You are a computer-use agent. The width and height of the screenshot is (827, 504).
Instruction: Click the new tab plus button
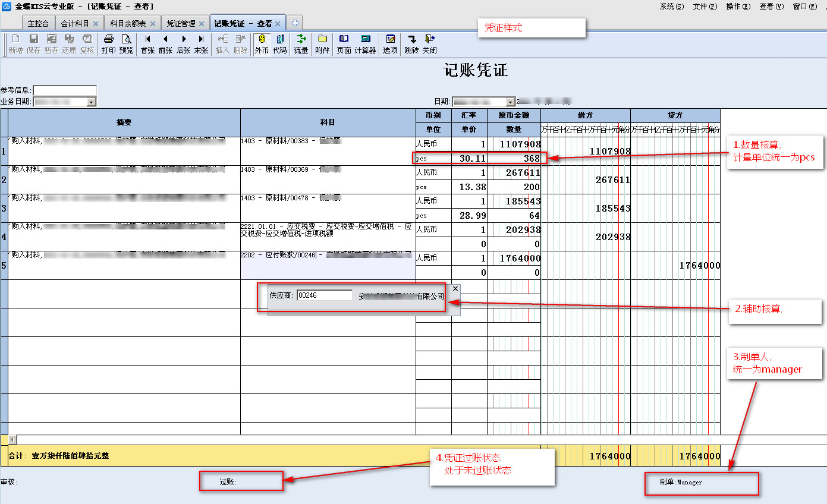tap(294, 23)
